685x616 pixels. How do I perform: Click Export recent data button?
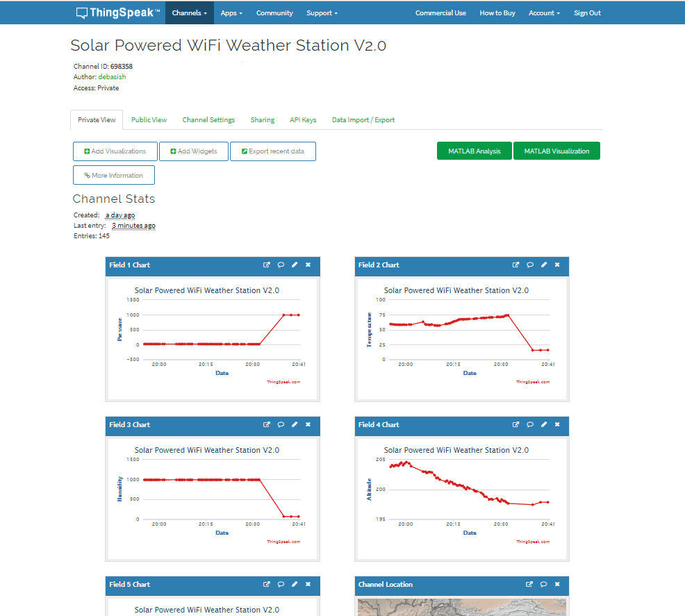click(272, 151)
